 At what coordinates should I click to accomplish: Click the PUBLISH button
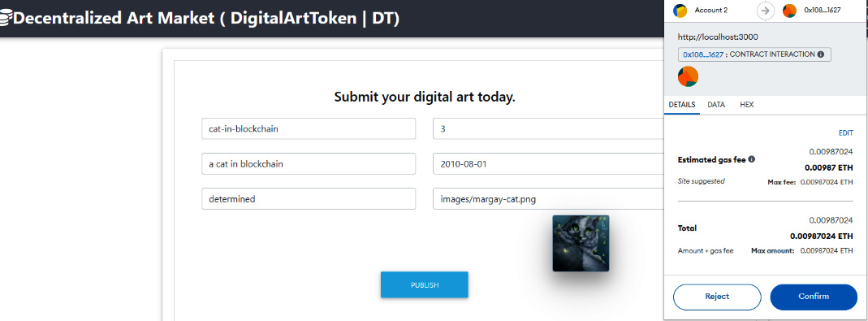coord(425,285)
